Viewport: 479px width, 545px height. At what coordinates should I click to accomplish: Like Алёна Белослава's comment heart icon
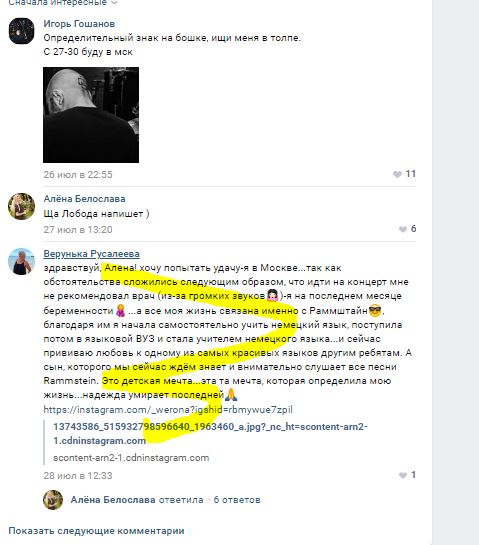tap(403, 229)
